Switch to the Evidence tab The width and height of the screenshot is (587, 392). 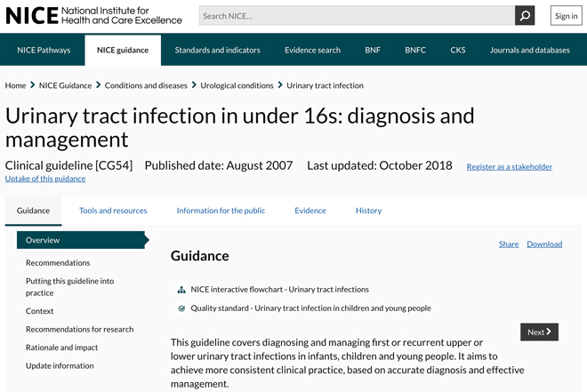pyautogui.click(x=310, y=211)
